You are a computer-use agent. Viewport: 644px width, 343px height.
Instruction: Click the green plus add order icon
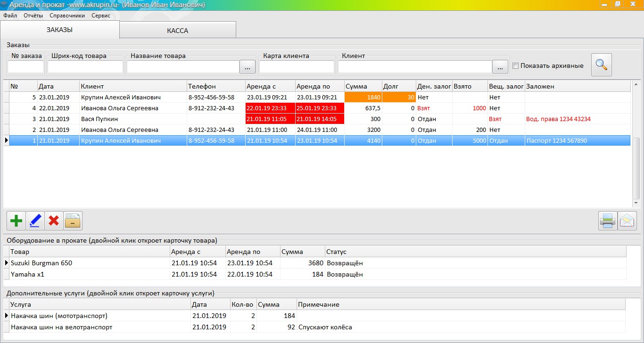17,220
